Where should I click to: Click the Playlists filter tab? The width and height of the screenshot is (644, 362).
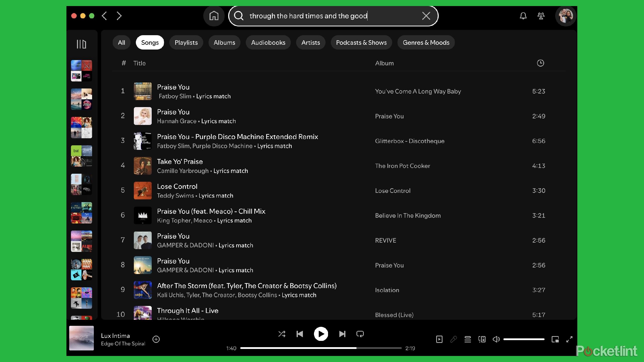pyautogui.click(x=186, y=42)
